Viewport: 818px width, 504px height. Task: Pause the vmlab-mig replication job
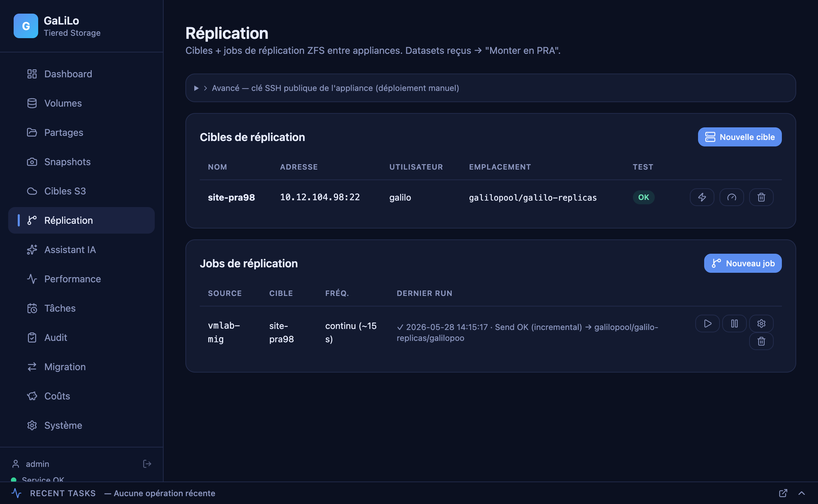734,324
